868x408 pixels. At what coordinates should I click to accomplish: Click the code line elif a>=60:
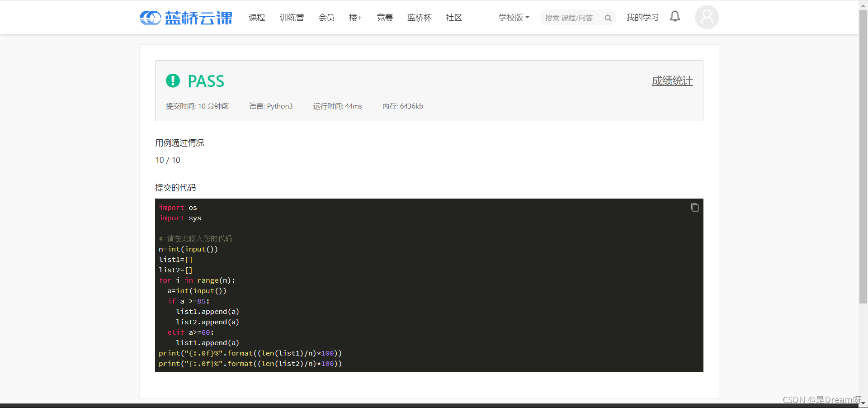coord(190,332)
